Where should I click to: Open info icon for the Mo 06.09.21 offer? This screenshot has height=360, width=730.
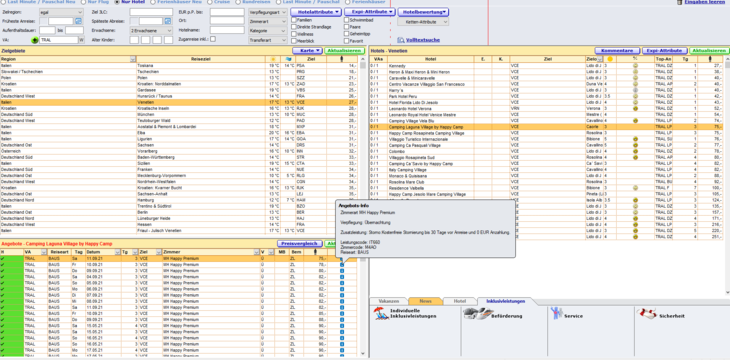[342, 289]
